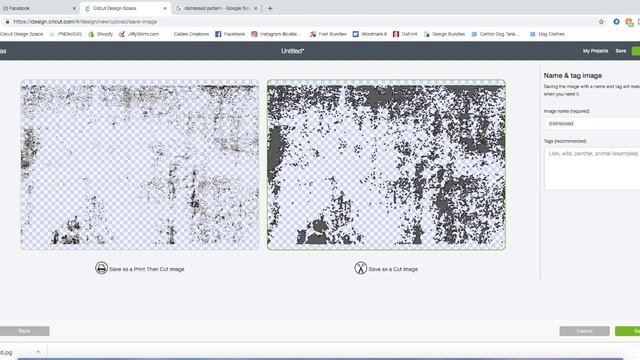Open the blue browser extension icon
Viewport: 640px width, 360px height.
pyautogui.click(x=616, y=22)
